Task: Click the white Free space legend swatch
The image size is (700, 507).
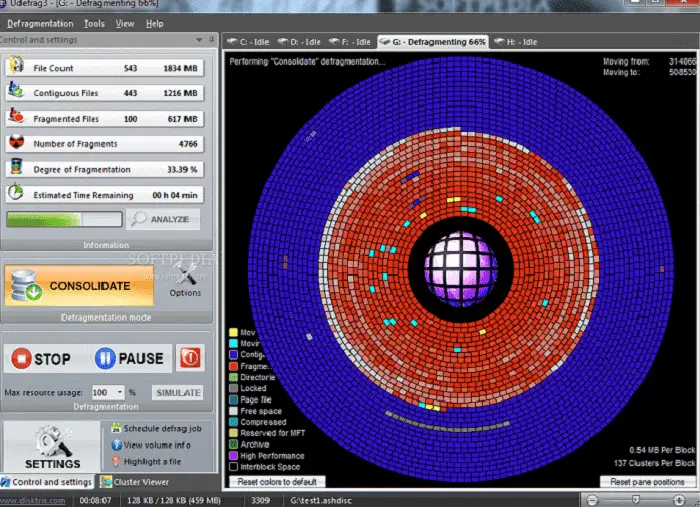Action: 233,411
